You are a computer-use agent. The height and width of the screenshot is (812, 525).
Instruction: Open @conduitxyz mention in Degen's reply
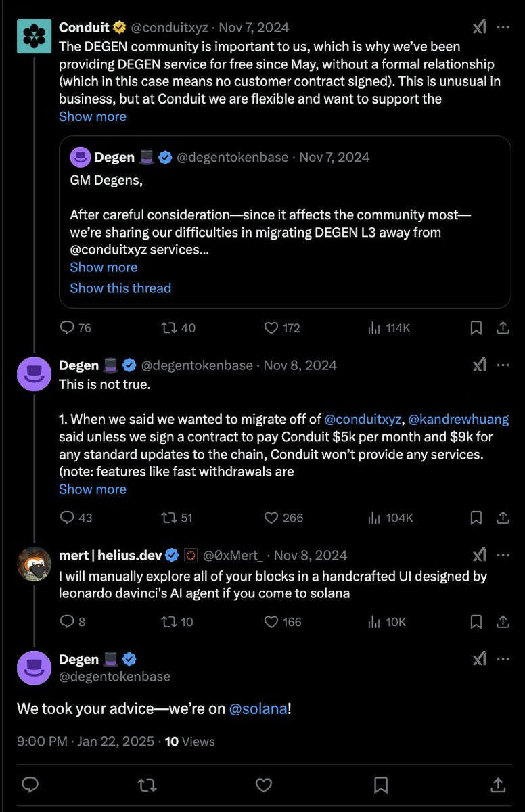tap(363, 419)
